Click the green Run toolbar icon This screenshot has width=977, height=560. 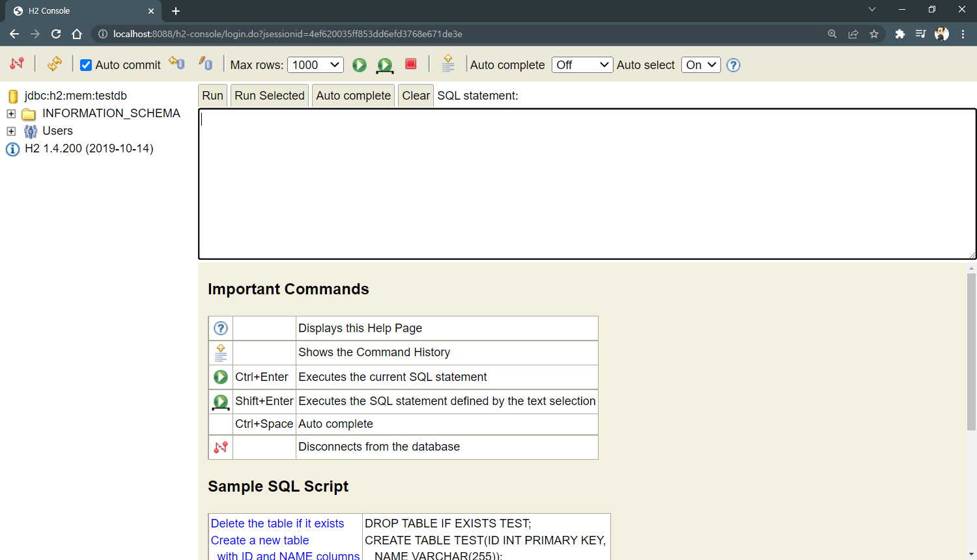click(x=360, y=64)
